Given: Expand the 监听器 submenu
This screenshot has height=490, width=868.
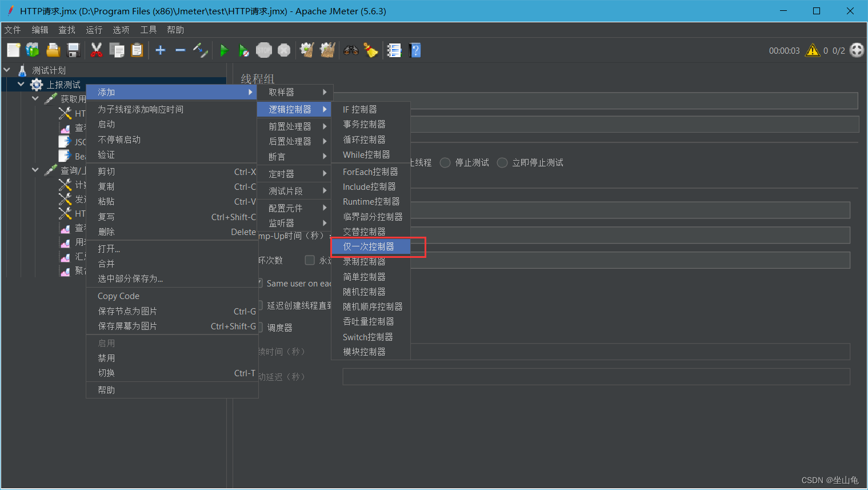Looking at the screenshot, I should (294, 223).
